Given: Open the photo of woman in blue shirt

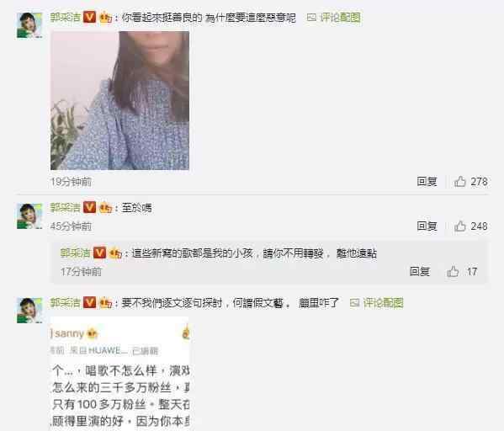Looking at the screenshot, I should tap(119, 100).
